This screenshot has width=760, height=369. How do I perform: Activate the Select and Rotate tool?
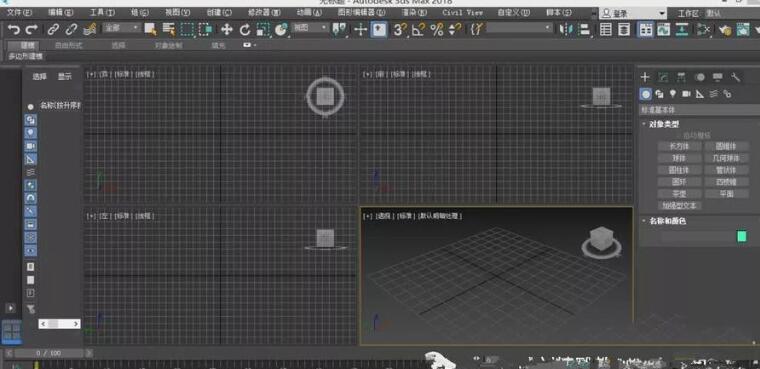245,30
